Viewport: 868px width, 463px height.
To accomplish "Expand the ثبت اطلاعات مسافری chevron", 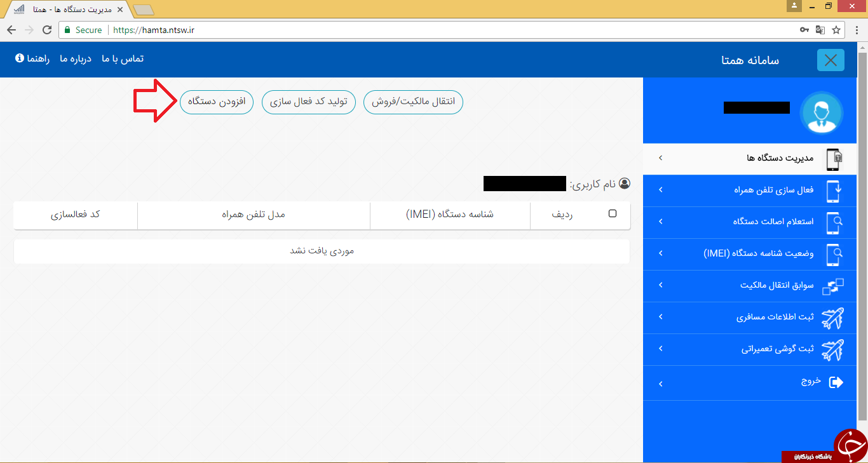I will click(x=660, y=316).
